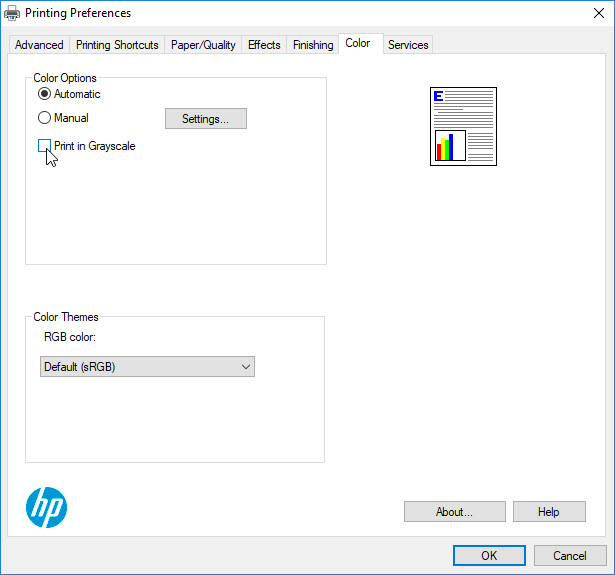
Task: Switch to the Effects tab
Action: click(x=264, y=45)
